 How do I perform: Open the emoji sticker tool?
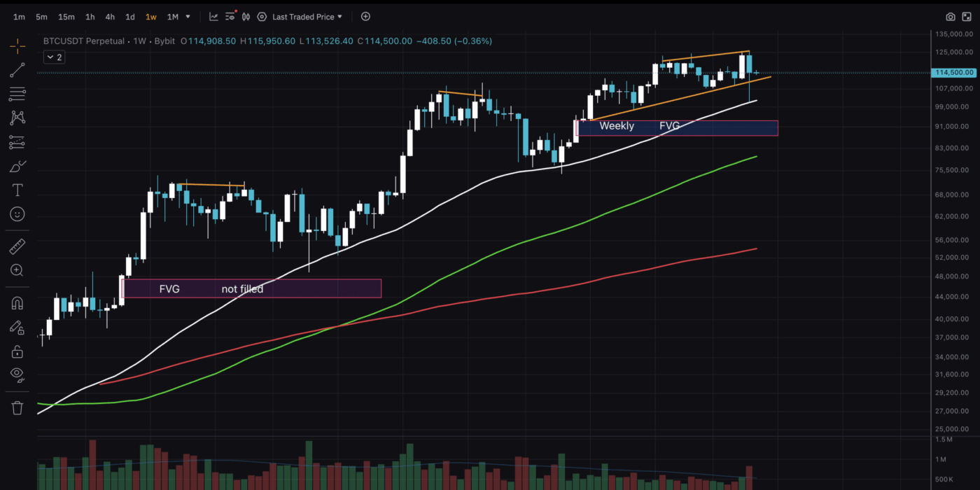17,214
